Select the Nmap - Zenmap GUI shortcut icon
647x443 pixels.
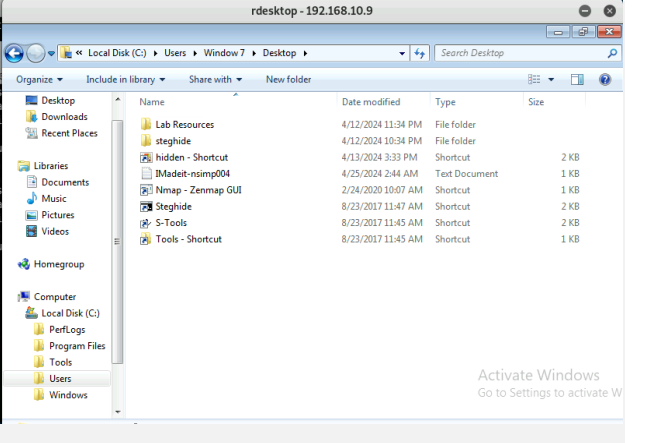click(146, 190)
